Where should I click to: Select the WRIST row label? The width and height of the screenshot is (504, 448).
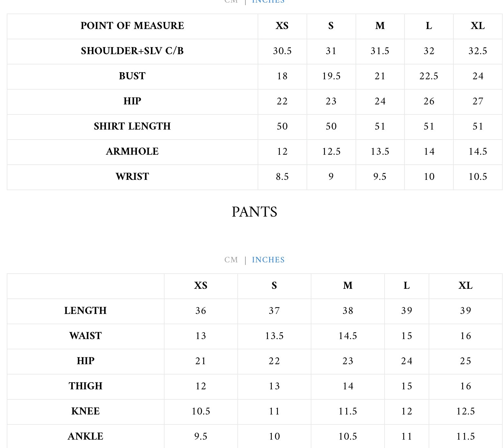[132, 177]
